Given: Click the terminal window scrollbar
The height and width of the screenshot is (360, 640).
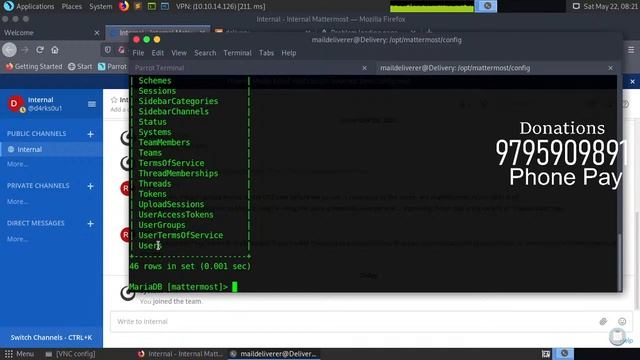Looking at the screenshot, I should click(x=619, y=261).
